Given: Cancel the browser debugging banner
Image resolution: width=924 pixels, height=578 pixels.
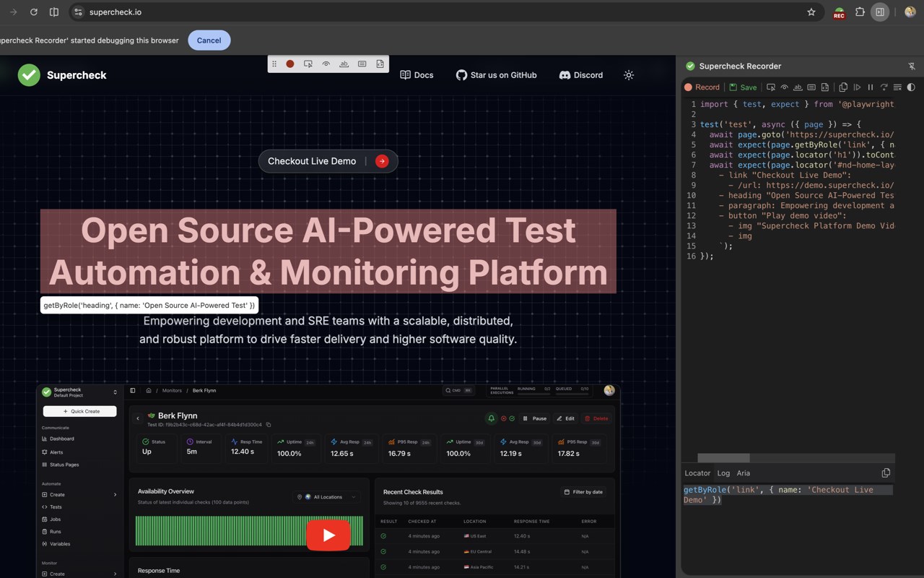Looking at the screenshot, I should click(x=209, y=40).
